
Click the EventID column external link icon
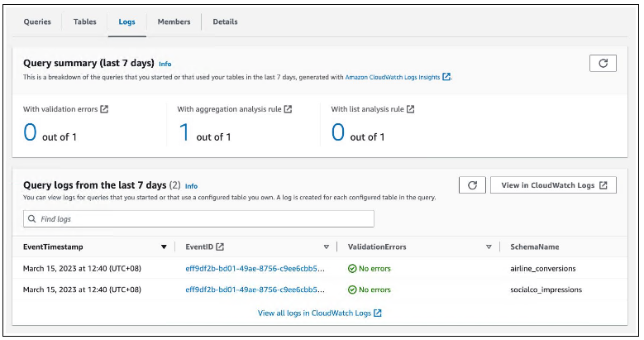click(221, 247)
